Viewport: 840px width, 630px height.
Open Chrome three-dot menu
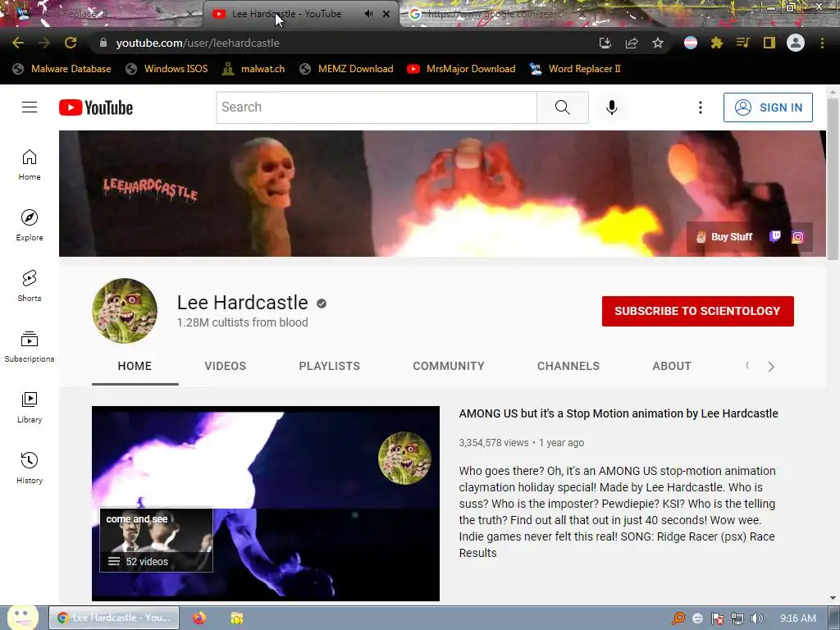click(x=822, y=43)
